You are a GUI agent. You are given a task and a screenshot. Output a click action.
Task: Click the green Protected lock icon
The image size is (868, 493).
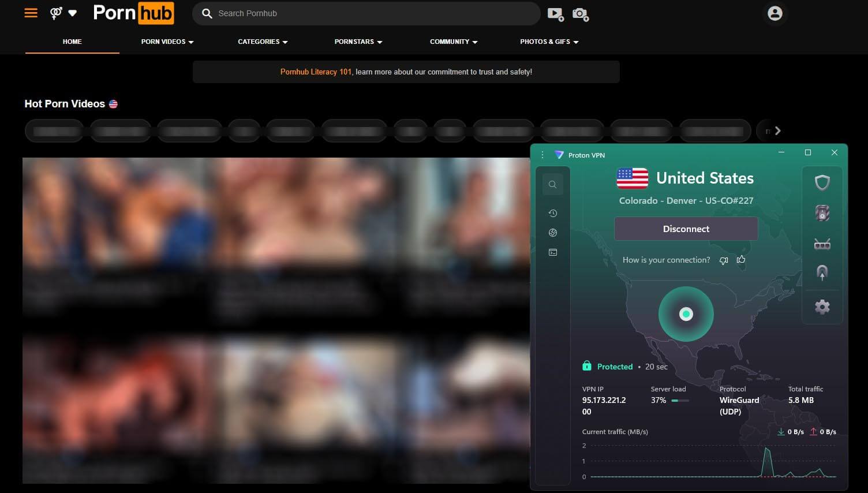(x=586, y=366)
